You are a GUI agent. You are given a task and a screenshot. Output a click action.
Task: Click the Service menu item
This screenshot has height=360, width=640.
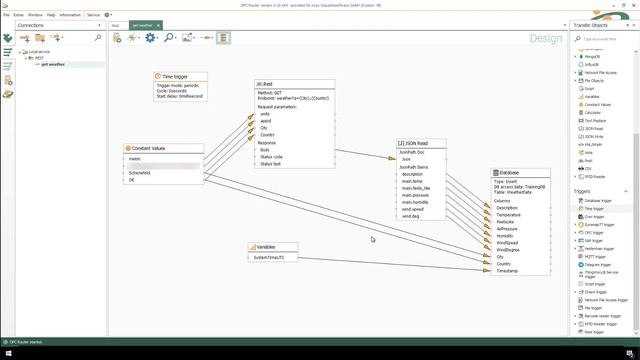[93, 15]
